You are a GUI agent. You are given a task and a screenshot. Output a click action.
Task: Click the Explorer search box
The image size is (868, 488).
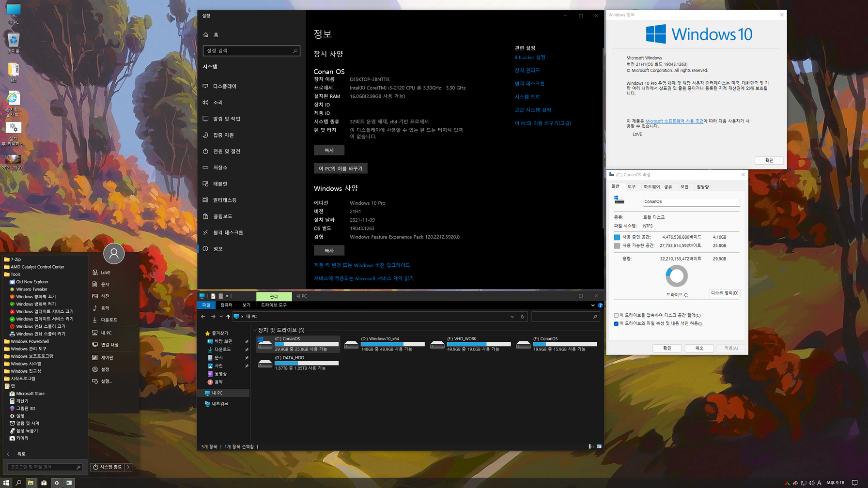click(565, 317)
